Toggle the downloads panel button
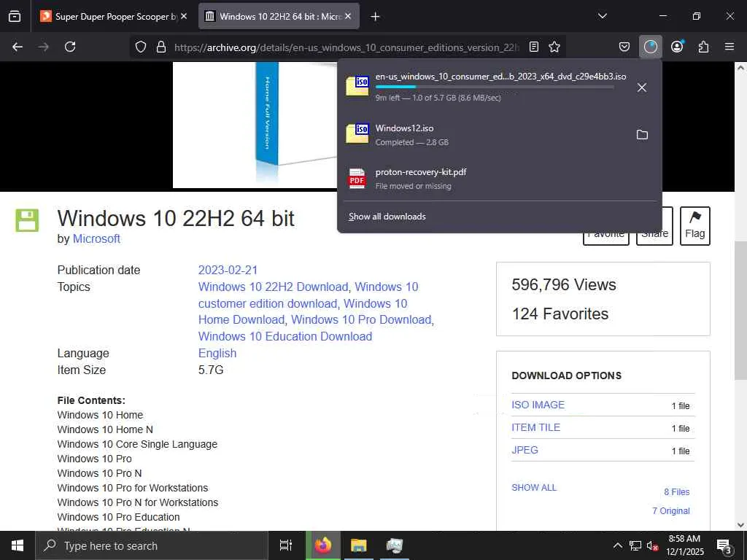The height and width of the screenshot is (560, 747). click(650, 47)
